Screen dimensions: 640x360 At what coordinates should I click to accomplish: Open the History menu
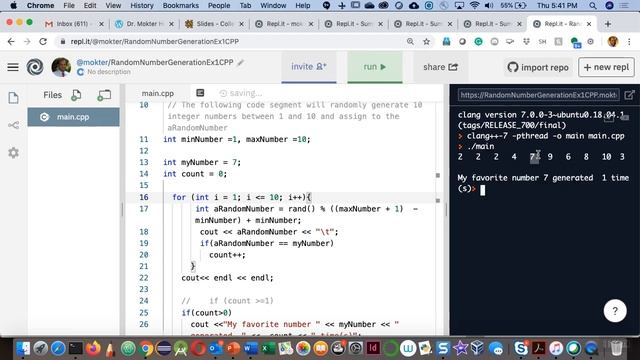click(142, 5)
